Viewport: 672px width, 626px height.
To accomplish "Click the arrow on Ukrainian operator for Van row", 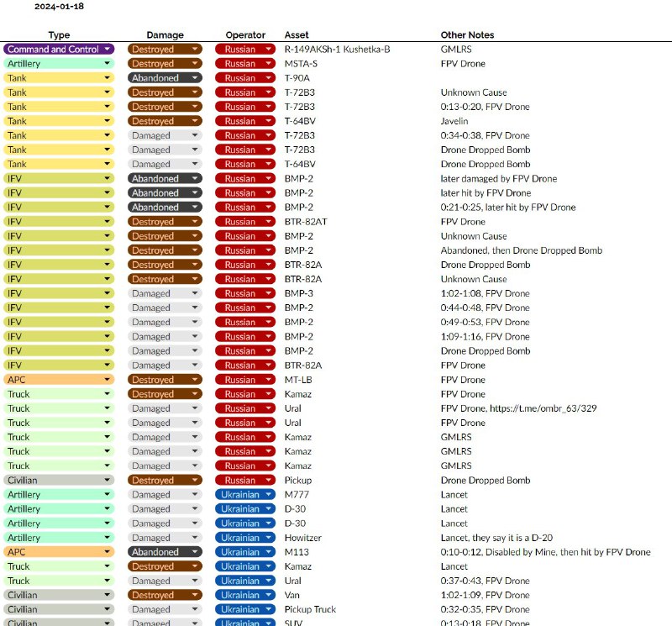I will point(268,595).
